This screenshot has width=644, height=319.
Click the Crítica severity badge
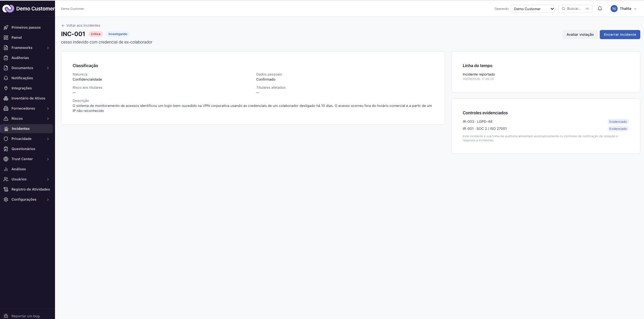(96, 34)
